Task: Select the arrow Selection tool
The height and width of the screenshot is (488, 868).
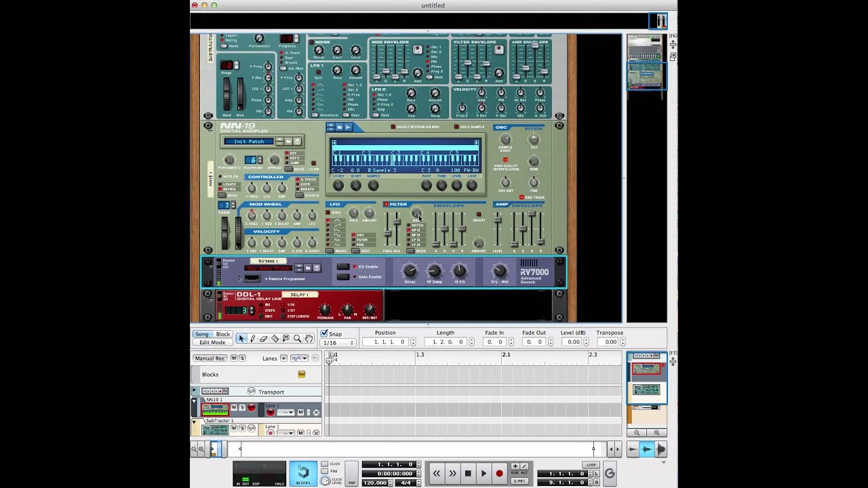Action: (x=241, y=338)
